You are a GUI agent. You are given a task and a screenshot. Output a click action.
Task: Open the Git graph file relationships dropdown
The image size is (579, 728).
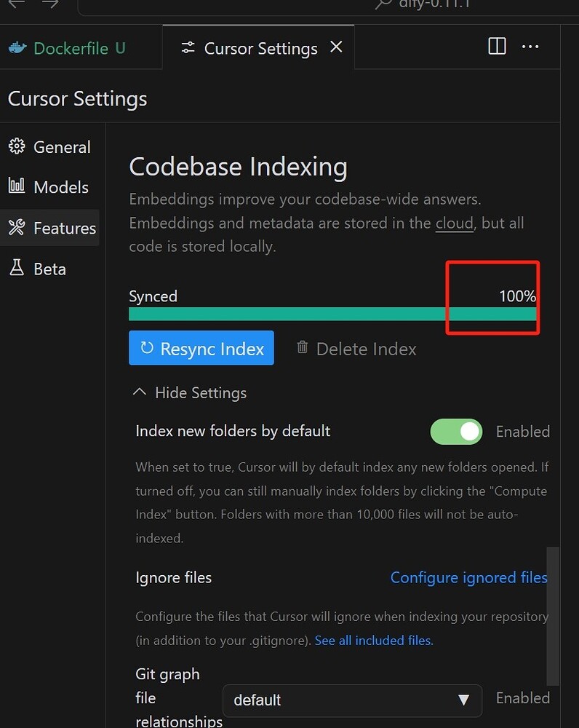352,700
